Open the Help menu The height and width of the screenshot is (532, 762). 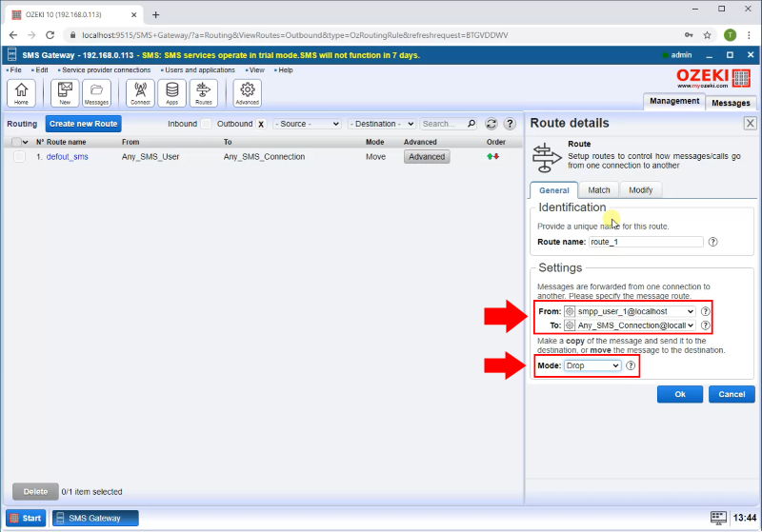click(x=285, y=69)
